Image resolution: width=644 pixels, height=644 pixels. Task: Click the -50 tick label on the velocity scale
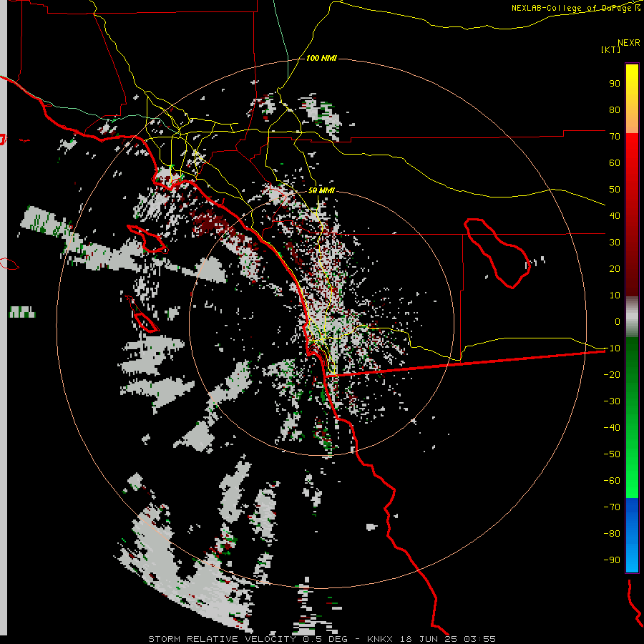click(x=612, y=454)
